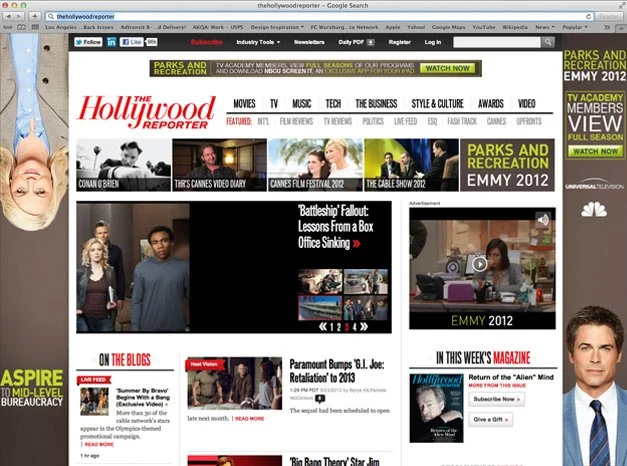627x466 pixels.
Task: Open Cannes Film Festival 2012 thumbnail
Action: pos(315,165)
